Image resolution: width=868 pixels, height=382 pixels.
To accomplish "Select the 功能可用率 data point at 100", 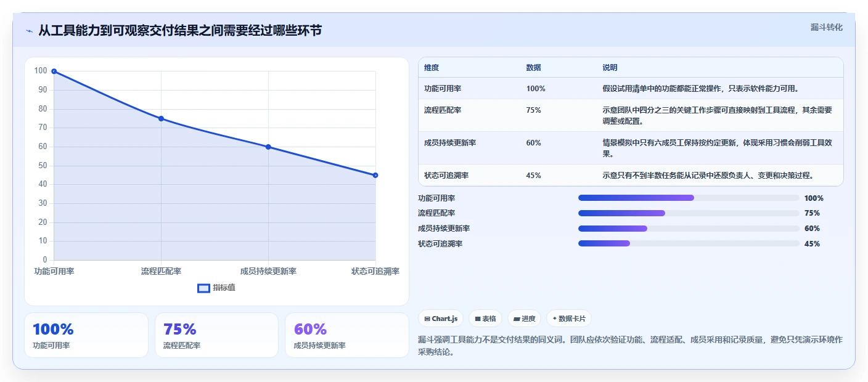I will 54,71.
